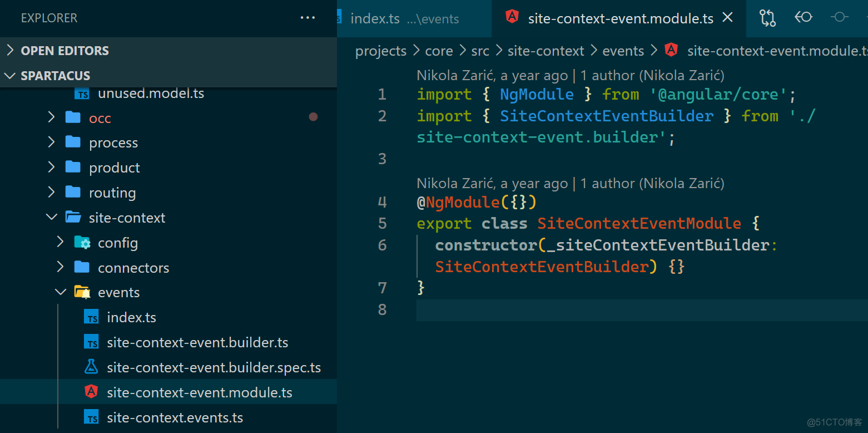Open site-context.events.ts file
The height and width of the screenshot is (433, 868).
pyautogui.click(x=175, y=417)
